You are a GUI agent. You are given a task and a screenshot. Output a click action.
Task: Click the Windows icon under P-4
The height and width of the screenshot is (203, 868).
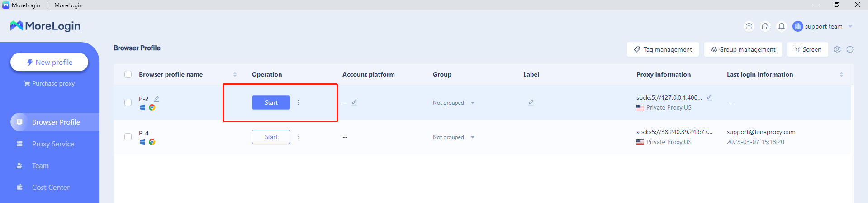[x=142, y=142]
